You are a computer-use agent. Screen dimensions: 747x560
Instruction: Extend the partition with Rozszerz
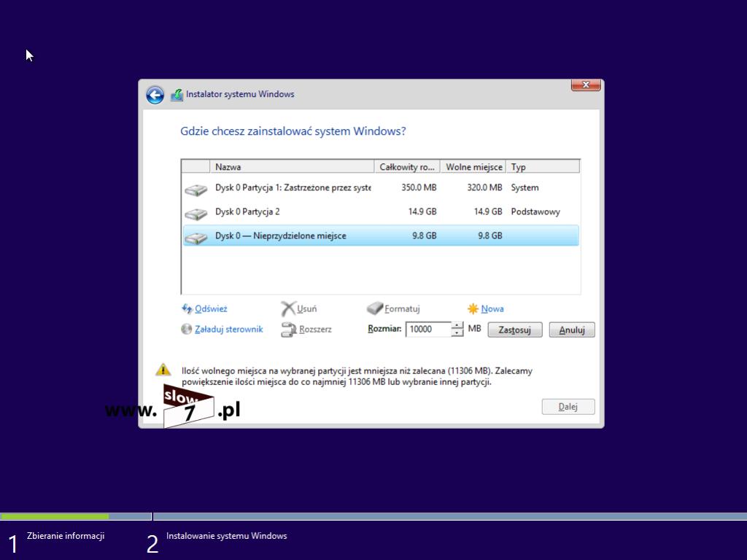click(315, 329)
